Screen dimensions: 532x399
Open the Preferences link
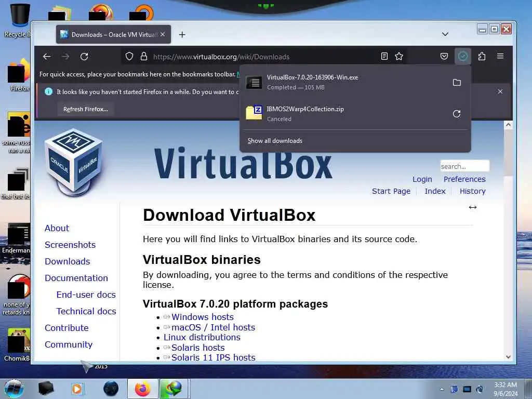pos(464,179)
